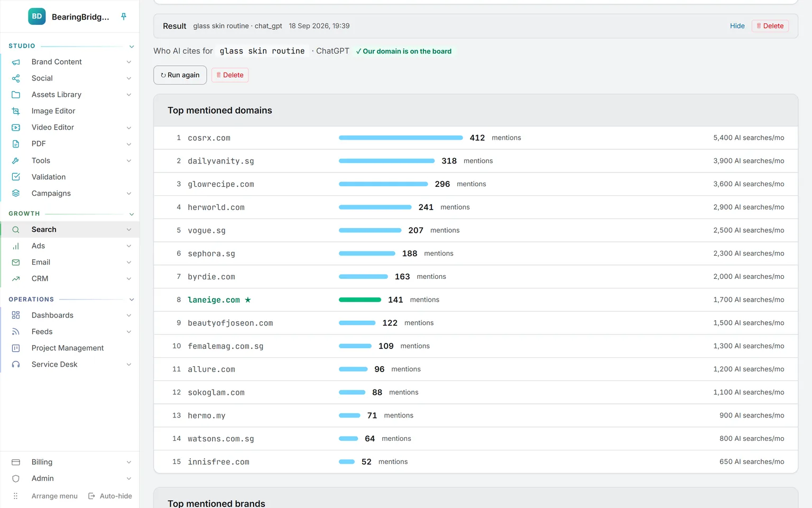Screen dimensions: 812x508
Task: Collapse the STUDIO section
Action: point(132,47)
